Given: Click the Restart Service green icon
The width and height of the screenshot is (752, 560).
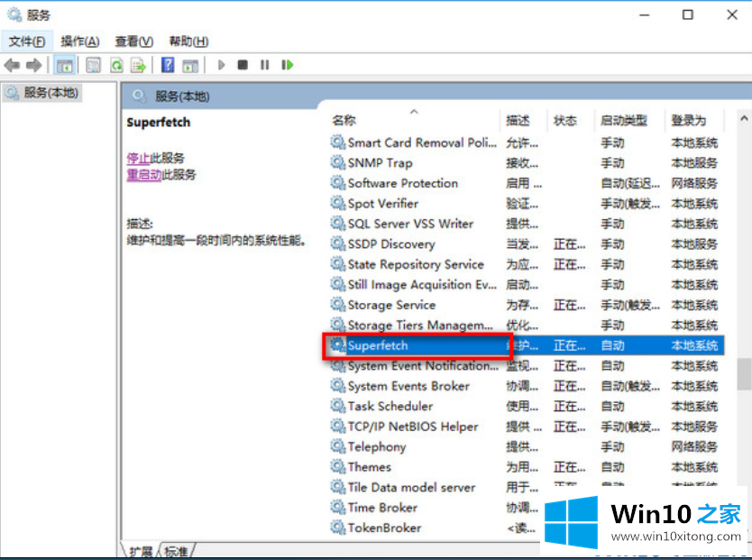Looking at the screenshot, I should 288,65.
